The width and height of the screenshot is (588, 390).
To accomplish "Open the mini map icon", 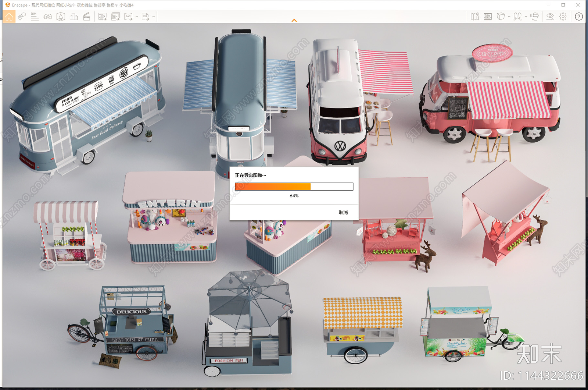I will (x=475, y=17).
